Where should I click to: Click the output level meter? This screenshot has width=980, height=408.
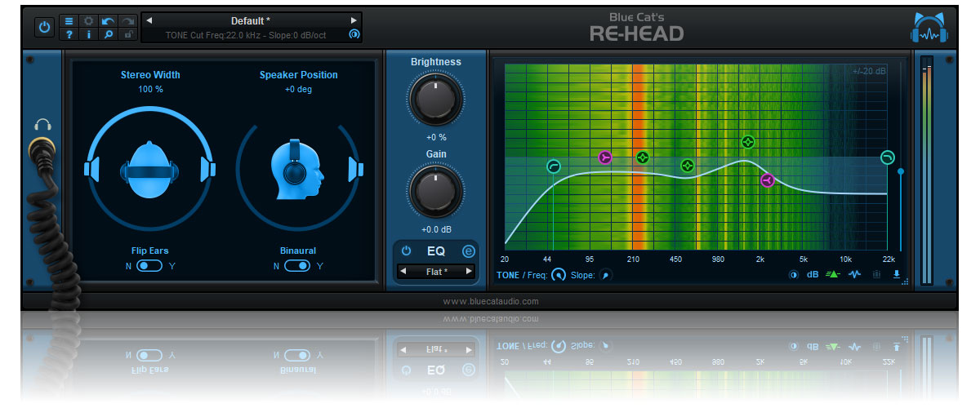pyautogui.click(x=926, y=170)
